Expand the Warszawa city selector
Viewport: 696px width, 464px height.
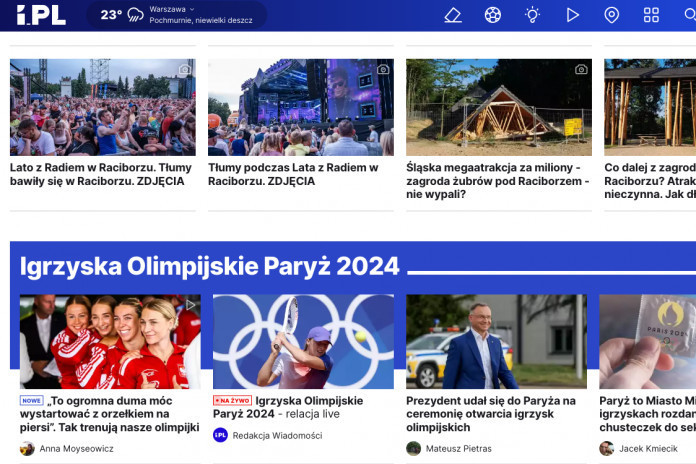[172, 9]
